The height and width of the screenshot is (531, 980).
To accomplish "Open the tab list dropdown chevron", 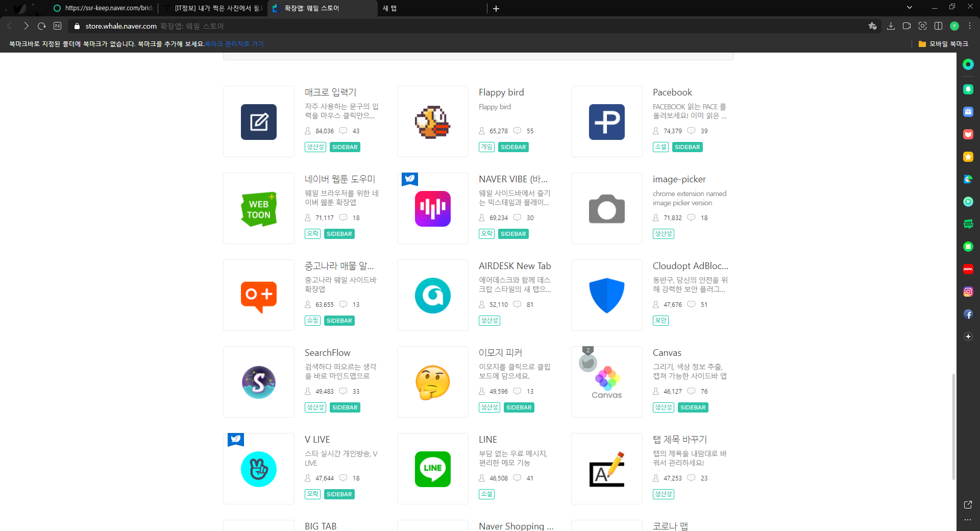I will pyautogui.click(x=909, y=7).
